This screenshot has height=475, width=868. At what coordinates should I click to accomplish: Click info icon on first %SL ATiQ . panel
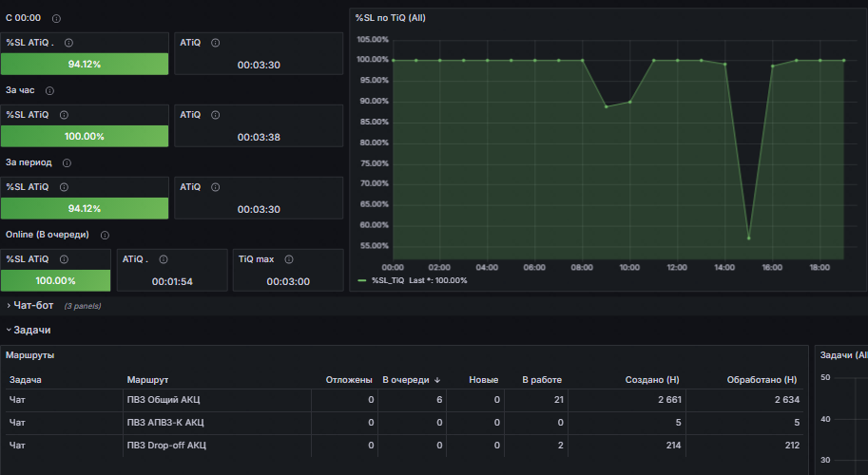coord(68,43)
